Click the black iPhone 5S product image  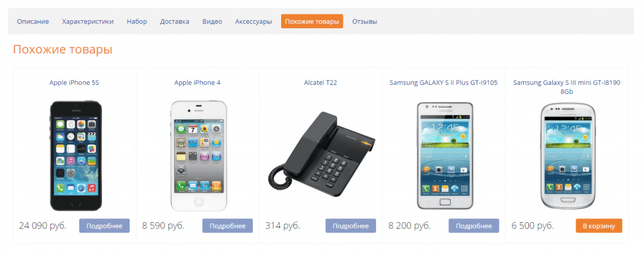(75, 156)
